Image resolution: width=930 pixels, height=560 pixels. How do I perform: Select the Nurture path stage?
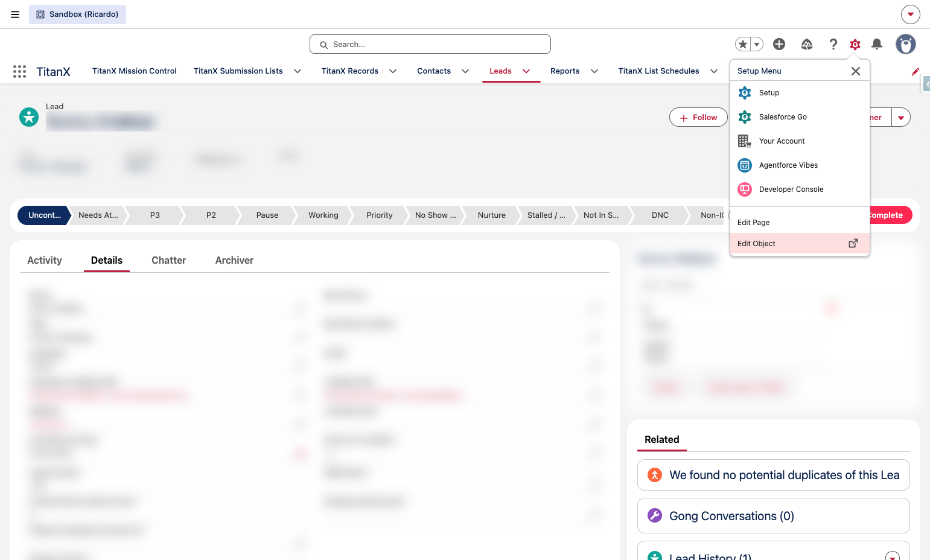pos(492,215)
